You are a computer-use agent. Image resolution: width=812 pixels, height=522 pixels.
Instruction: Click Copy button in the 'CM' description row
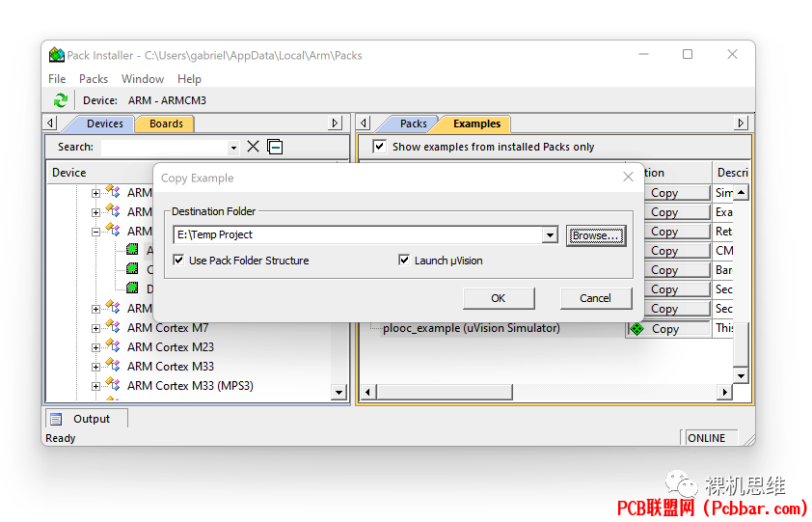click(x=677, y=251)
